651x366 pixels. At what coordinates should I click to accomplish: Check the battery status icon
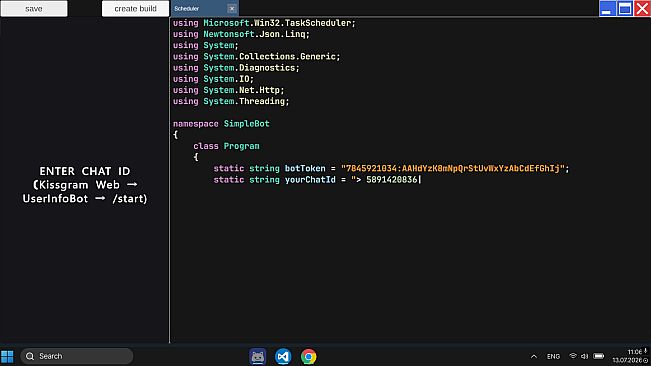click(599, 356)
